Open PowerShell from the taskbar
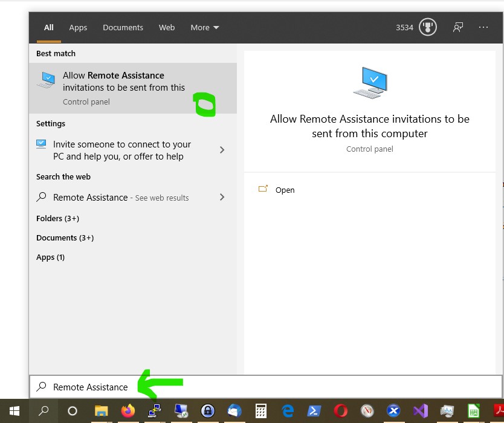Viewport: 504px width, 423px height. (x=314, y=411)
